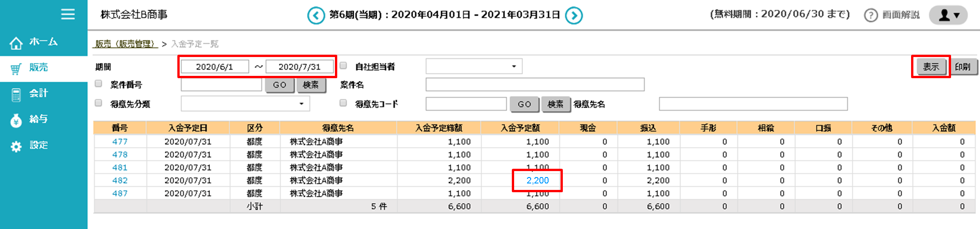Go to previous fiscal period arrow
This screenshot has width=980, height=229.
tap(316, 16)
